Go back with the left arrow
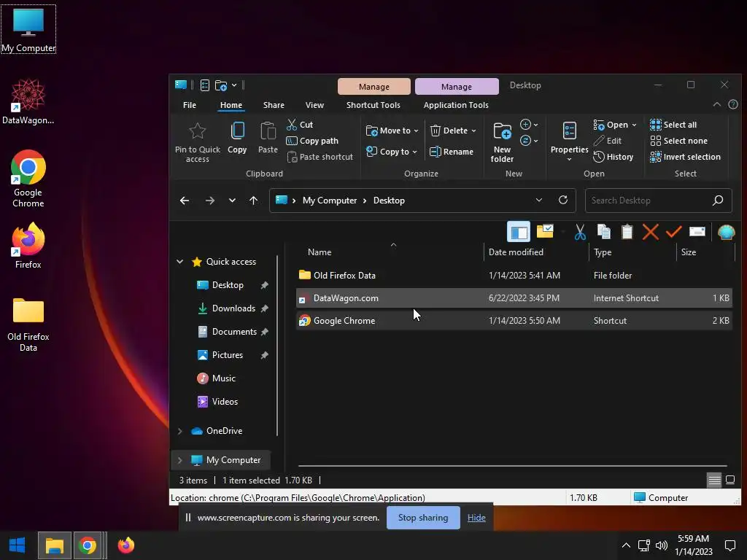This screenshot has height=560, width=747. tap(185, 201)
